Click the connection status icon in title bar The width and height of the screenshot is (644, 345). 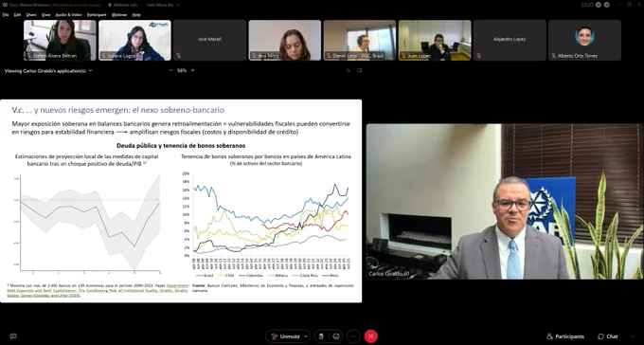pyautogui.click(x=607, y=5)
